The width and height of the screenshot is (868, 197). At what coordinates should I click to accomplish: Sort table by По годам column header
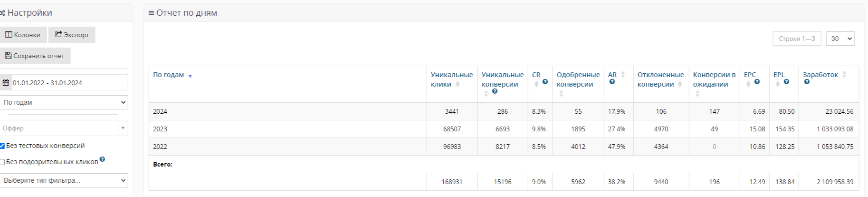coord(169,75)
